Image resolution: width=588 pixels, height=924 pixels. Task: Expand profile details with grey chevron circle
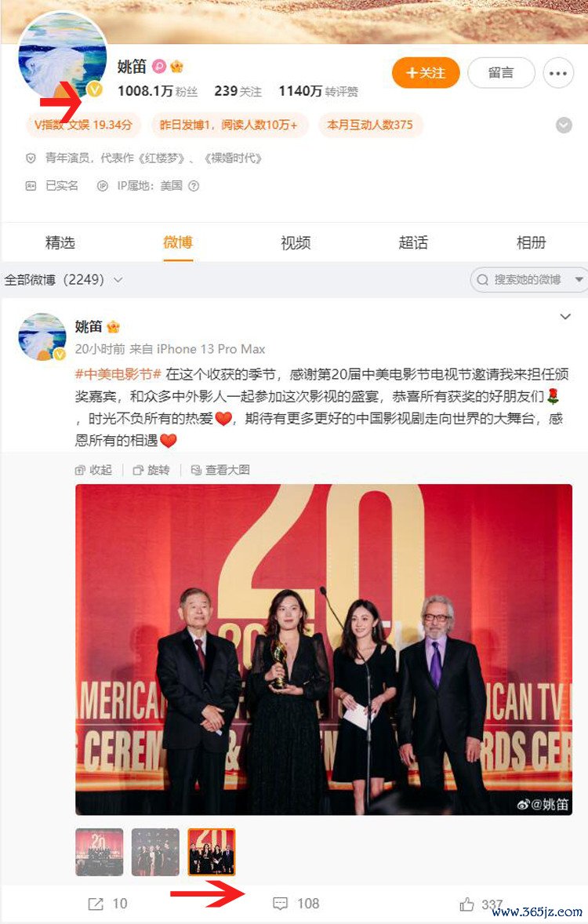click(x=564, y=125)
